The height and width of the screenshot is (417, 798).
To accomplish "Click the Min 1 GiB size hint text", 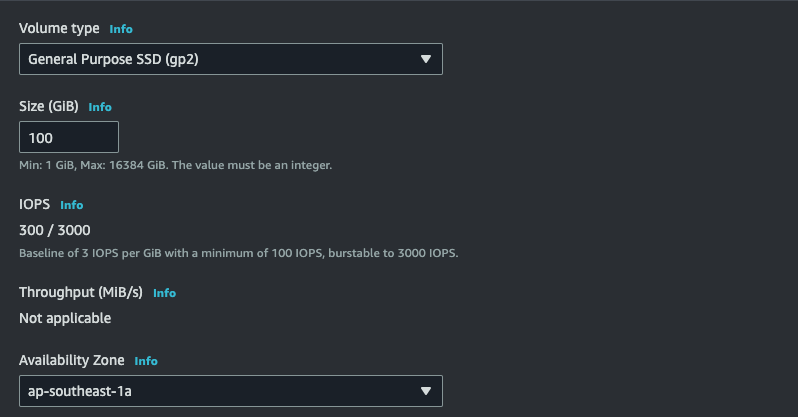I will click(x=175, y=165).
